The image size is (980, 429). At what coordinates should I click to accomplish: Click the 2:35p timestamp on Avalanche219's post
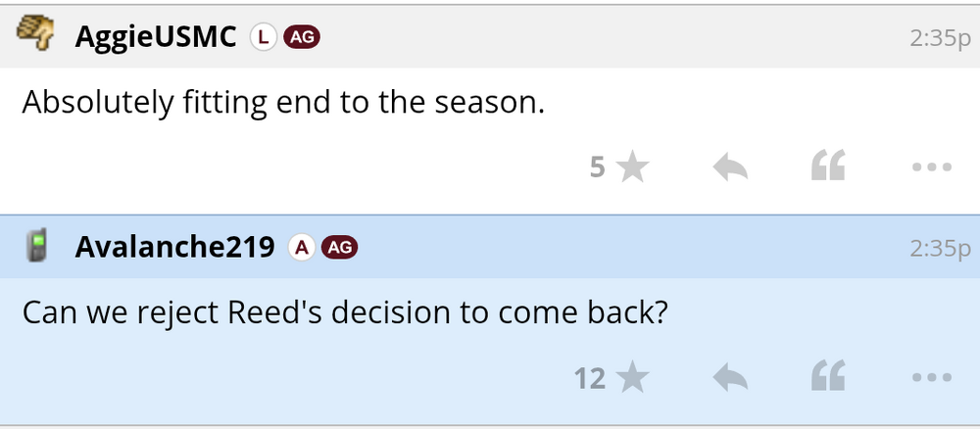coord(939,248)
